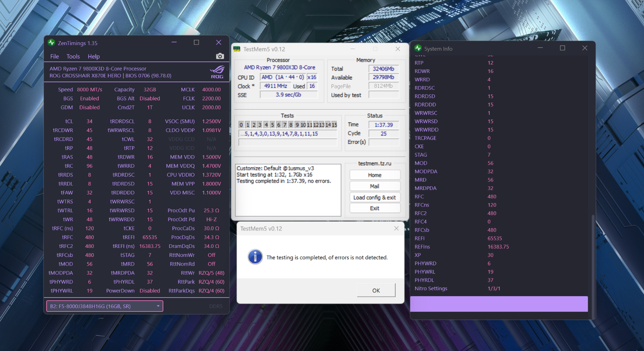The width and height of the screenshot is (644, 351).
Task: Click the MEM VDDQ value 1.4700V
Action: point(211,166)
